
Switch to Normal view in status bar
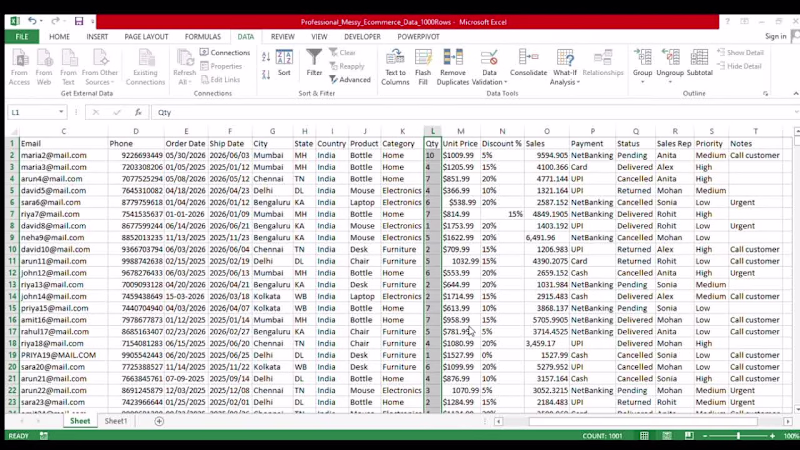644,436
